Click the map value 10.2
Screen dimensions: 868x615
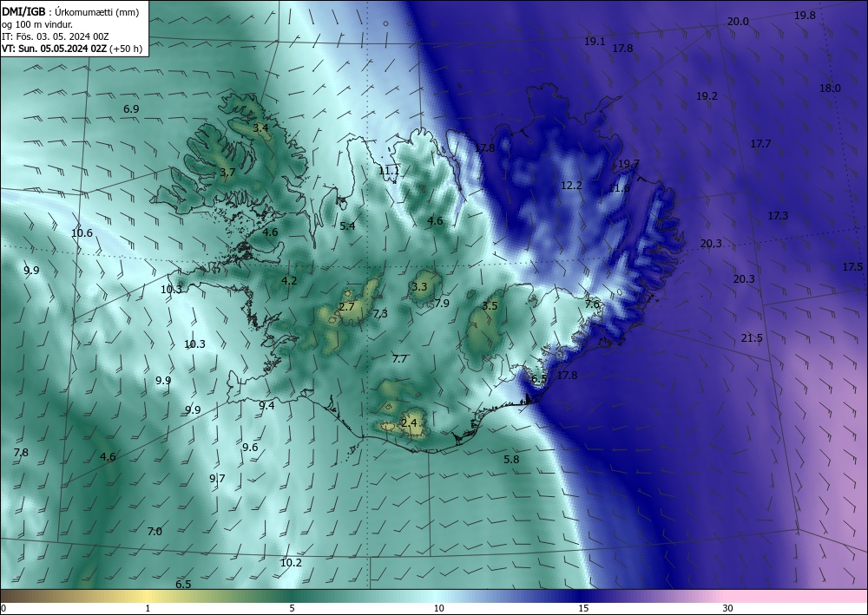291,562
